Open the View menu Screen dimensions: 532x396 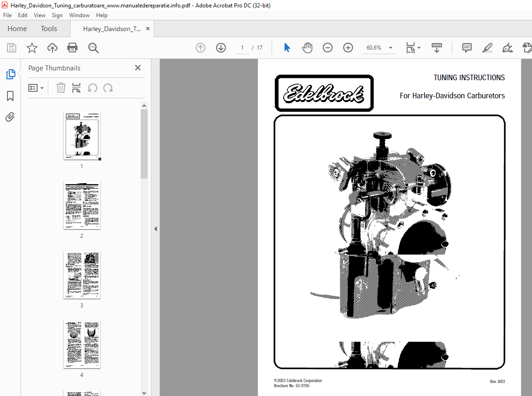pyautogui.click(x=39, y=15)
